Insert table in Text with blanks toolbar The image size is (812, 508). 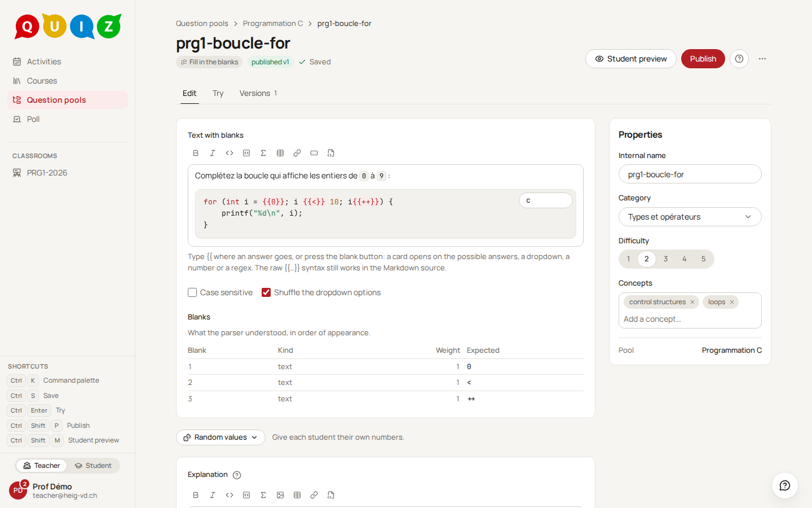[280, 153]
